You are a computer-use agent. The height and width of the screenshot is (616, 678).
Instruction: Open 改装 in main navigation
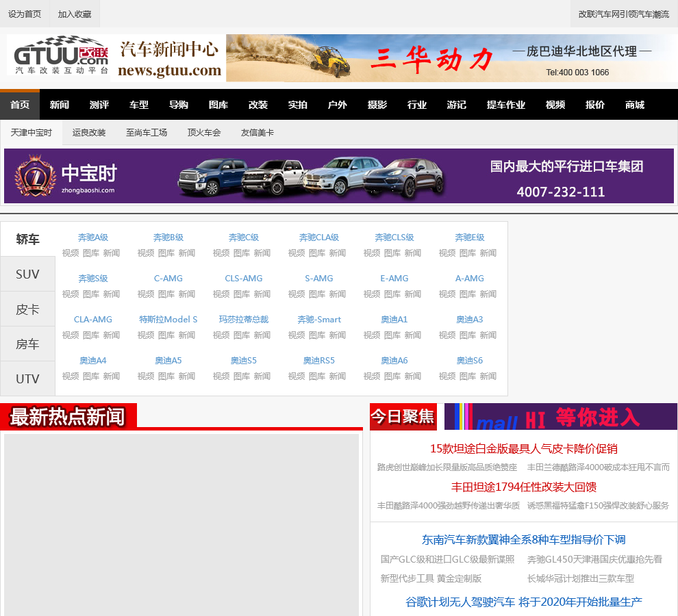(258, 105)
